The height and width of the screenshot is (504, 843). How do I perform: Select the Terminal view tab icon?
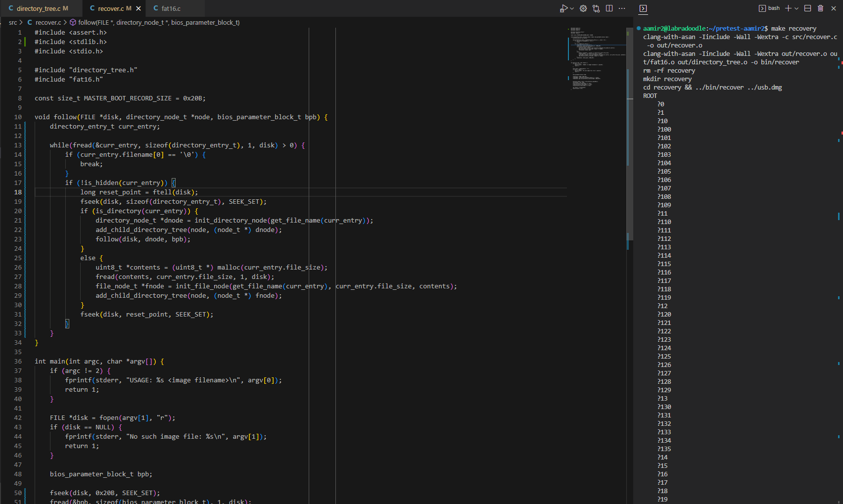643,8
